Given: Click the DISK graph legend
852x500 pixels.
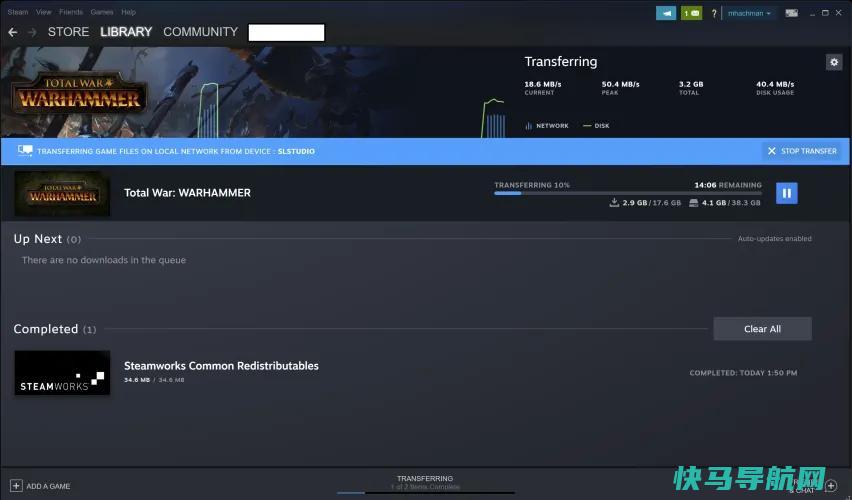Looking at the screenshot, I should coord(596,126).
